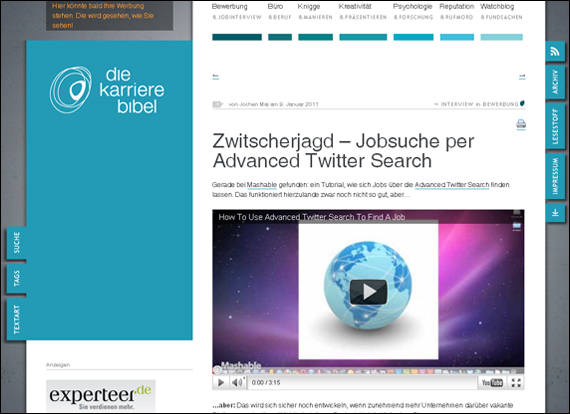The image size is (570, 414).
Task: Click the INTERVIEW category link
Action: pos(457,104)
